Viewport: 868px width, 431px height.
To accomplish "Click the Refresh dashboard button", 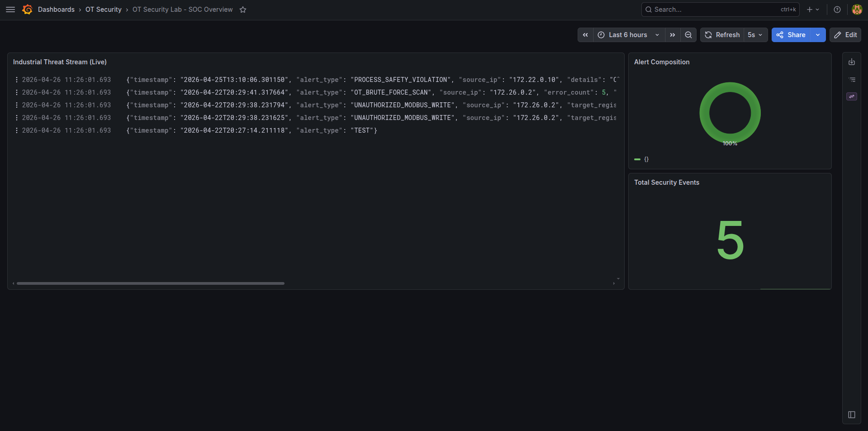I will pyautogui.click(x=722, y=35).
